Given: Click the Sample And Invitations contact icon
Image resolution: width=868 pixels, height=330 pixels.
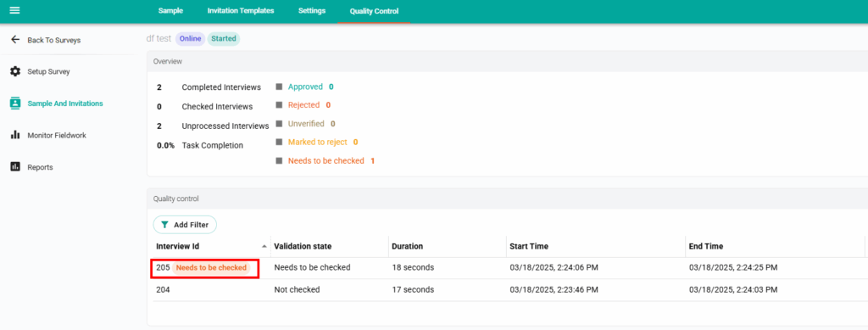Looking at the screenshot, I should [x=15, y=103].
